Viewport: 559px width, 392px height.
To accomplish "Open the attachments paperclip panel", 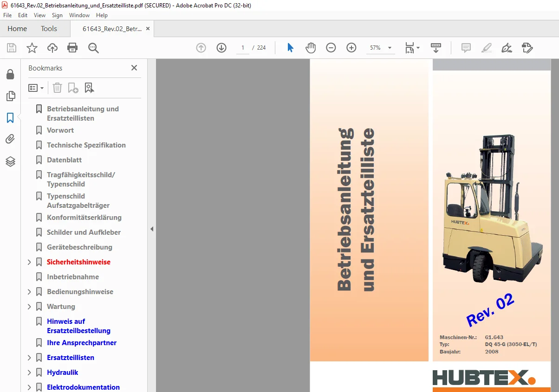I will 10,139.
